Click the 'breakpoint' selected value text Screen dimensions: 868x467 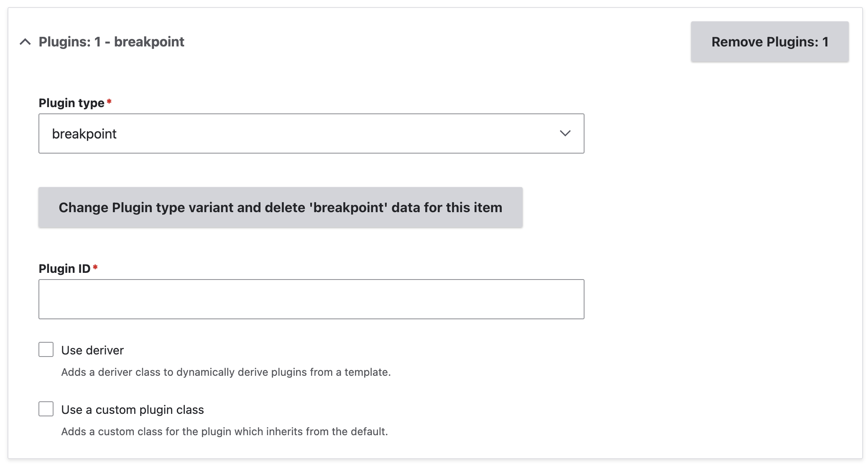[84, 134]
